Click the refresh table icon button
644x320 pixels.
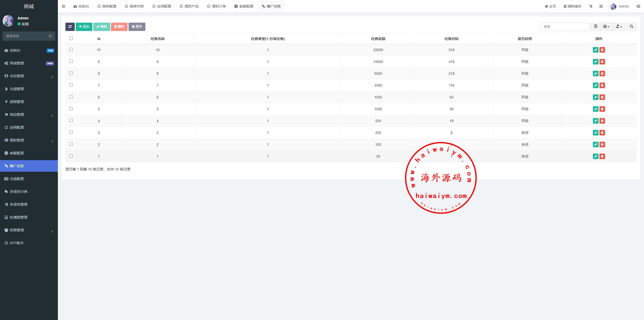point(70,27)
